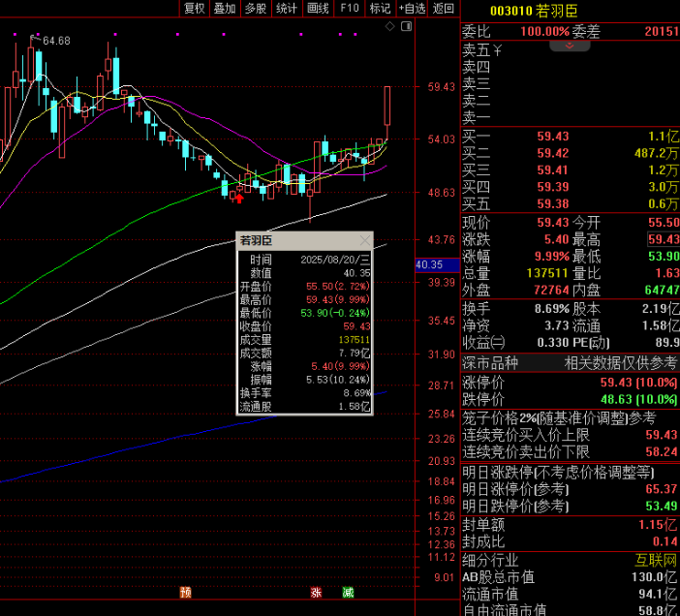This screenshot has height=616, width=680.
Task: Toggle the side panel layout icon
Action: tap(406, 27)
